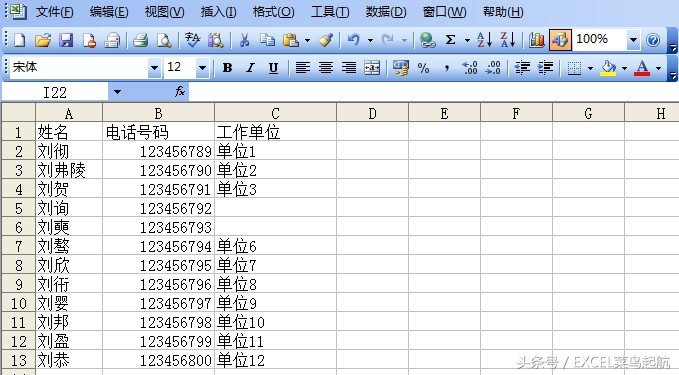Select column C header
This screenshot has height=375, width=679.
tap(275, 113)
